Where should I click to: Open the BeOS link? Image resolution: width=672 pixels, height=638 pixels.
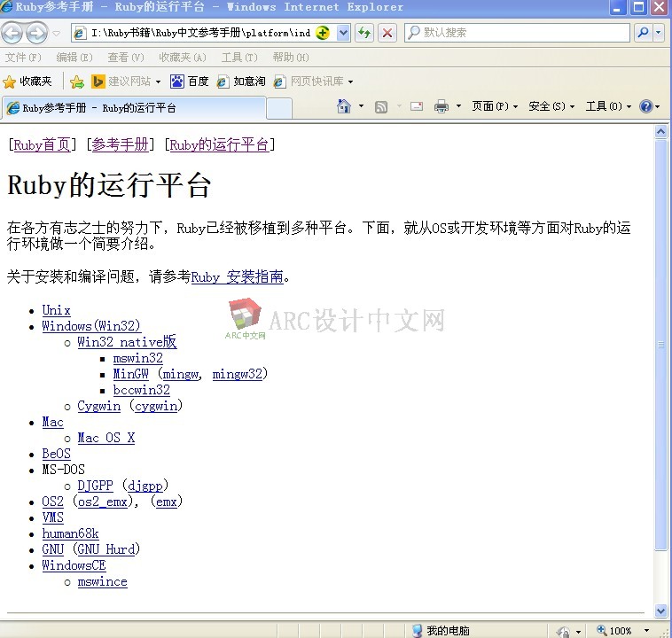click(56, 454)
